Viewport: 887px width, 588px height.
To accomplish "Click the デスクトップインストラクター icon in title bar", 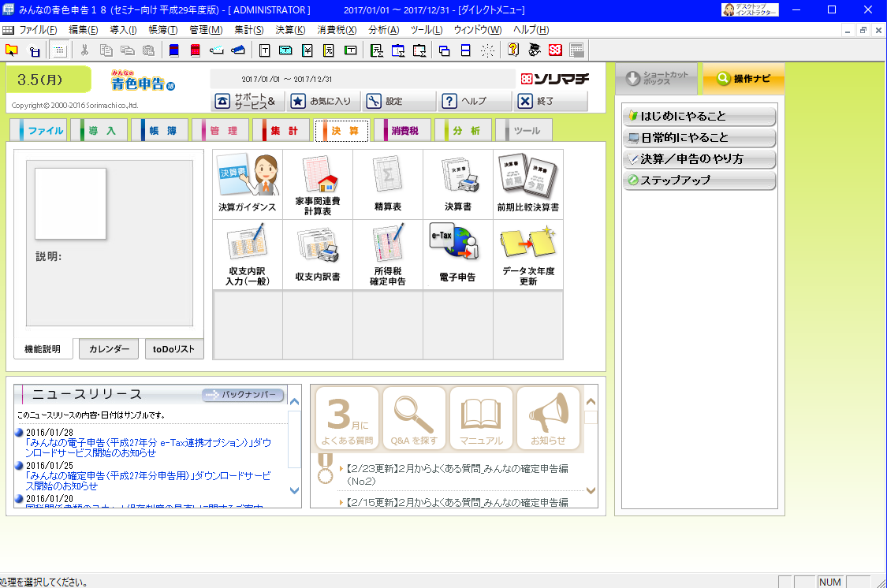I will 750,9.
